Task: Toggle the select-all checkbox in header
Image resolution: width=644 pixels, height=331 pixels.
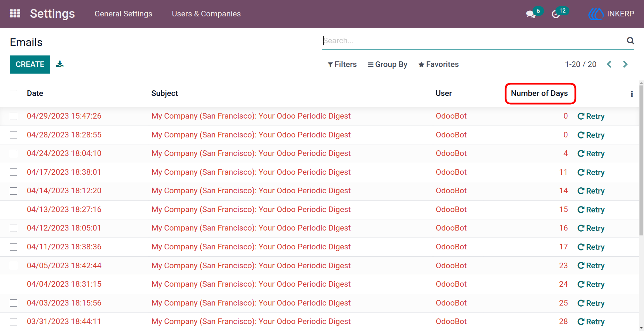Action: [x=14, y=93]
